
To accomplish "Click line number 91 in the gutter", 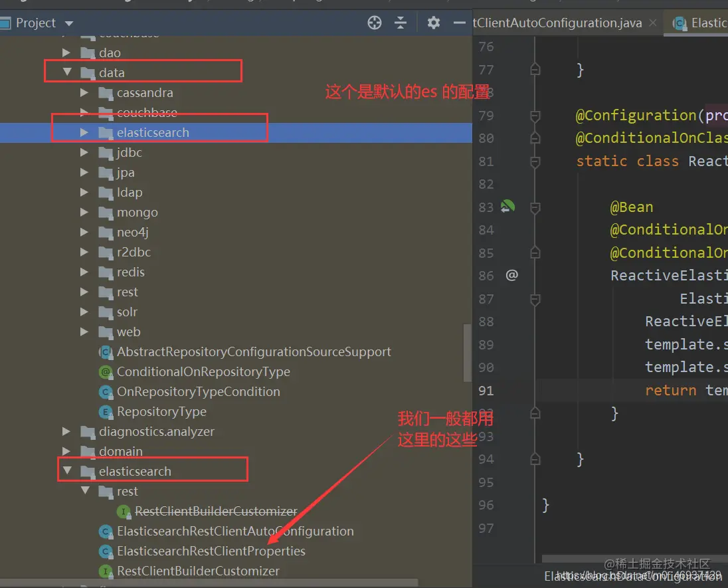I will coord(486,391).
